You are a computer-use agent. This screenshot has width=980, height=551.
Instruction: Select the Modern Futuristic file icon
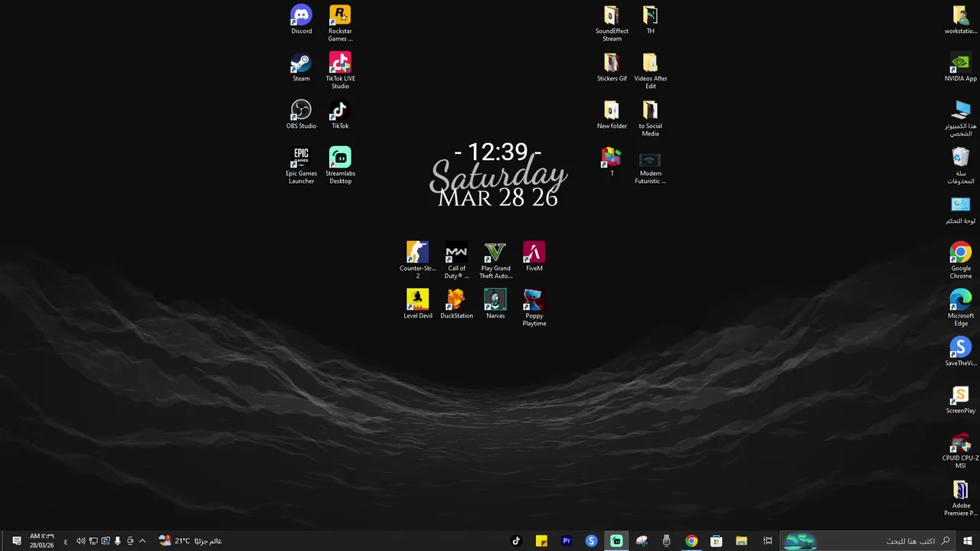click(x=650, y=166)
